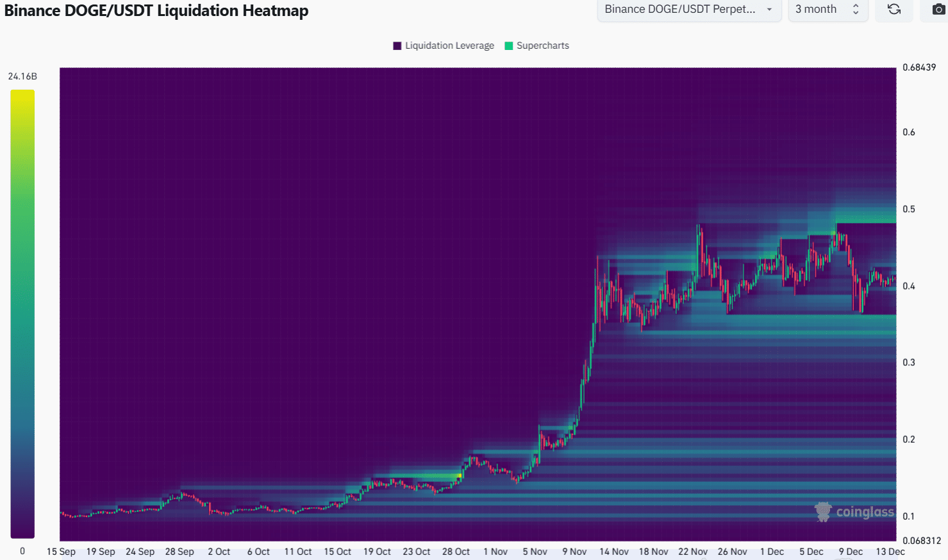
Task: Click the 0.3 price axis label
Action: (x=909, y=362)
